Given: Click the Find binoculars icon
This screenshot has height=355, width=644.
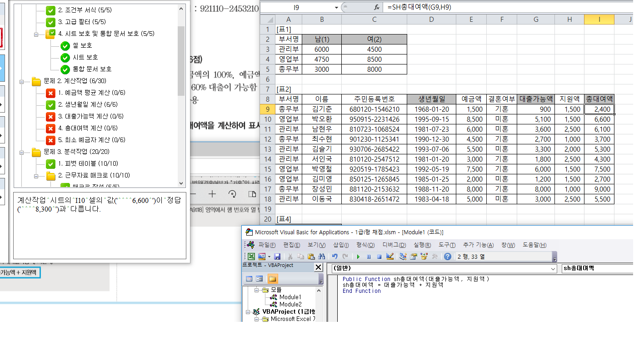Looking at the screenshot, I should (x=322, y=256).
